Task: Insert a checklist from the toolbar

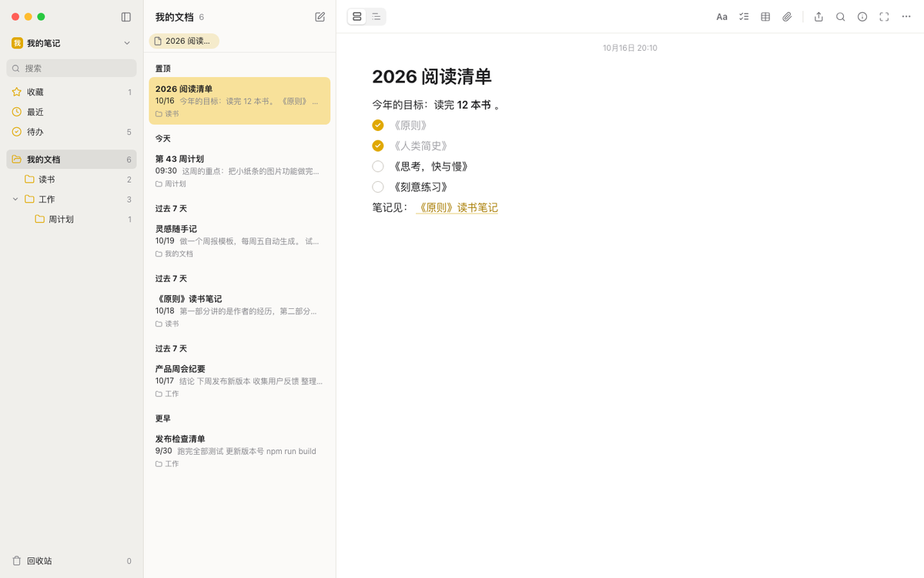Action: [744, 17]
